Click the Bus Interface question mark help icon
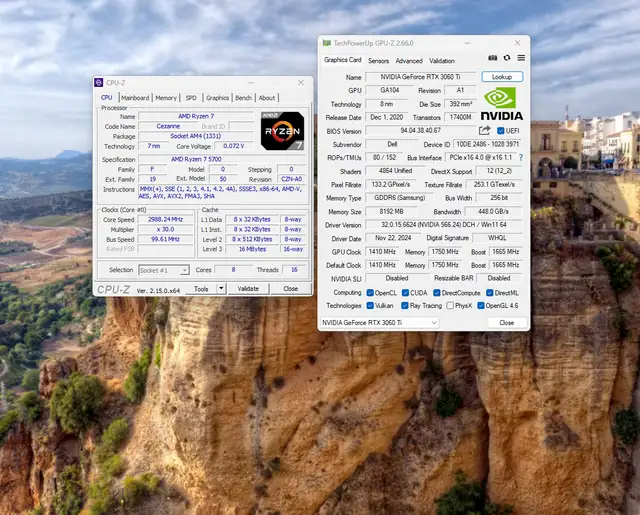The image size is (640, 515). coord(521,157)
